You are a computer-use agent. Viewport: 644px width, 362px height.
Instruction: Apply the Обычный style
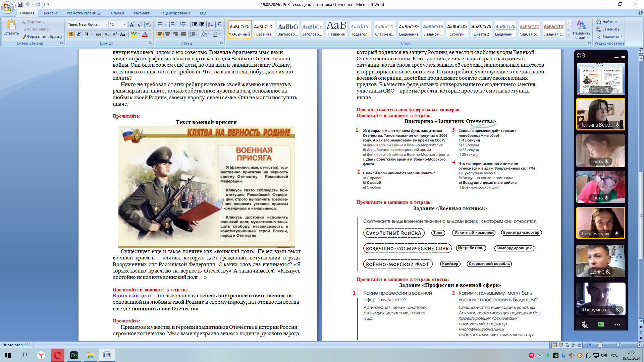(240, 29)
